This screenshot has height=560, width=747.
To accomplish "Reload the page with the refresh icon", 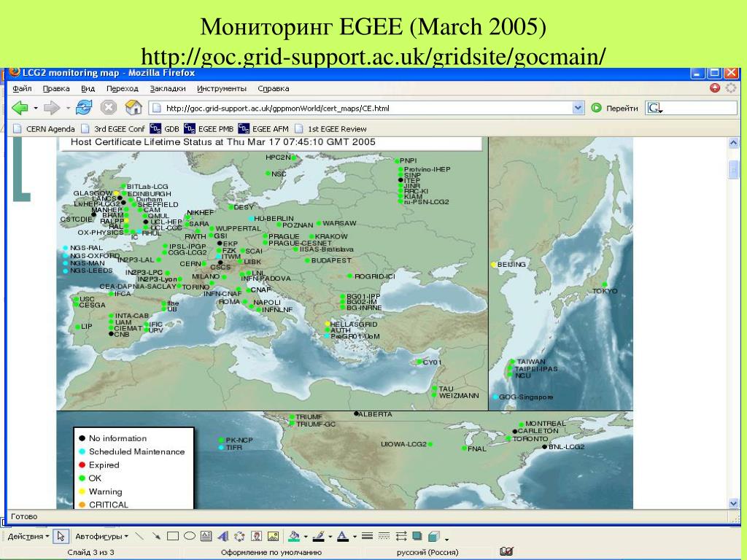I will [x=84, y=108].
